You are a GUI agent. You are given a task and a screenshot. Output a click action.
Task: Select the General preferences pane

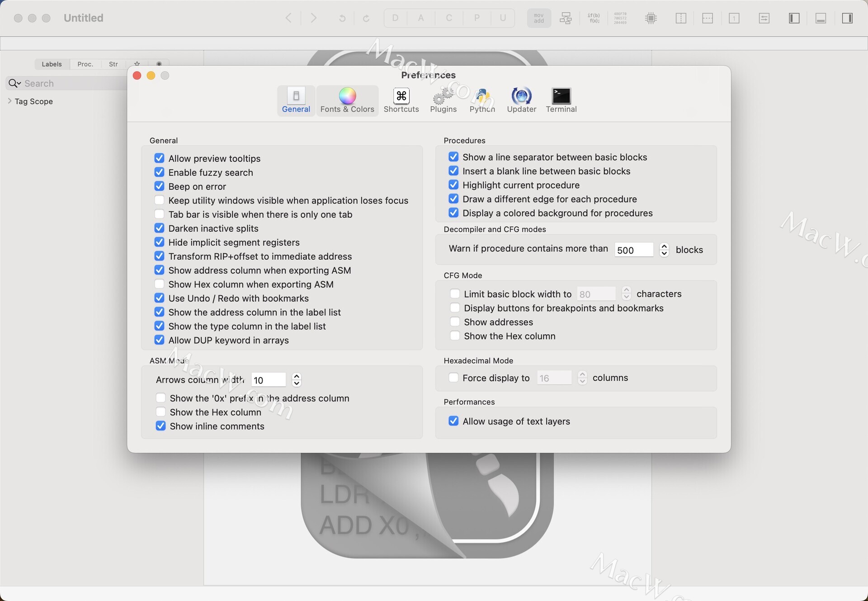tap(296, 100)
